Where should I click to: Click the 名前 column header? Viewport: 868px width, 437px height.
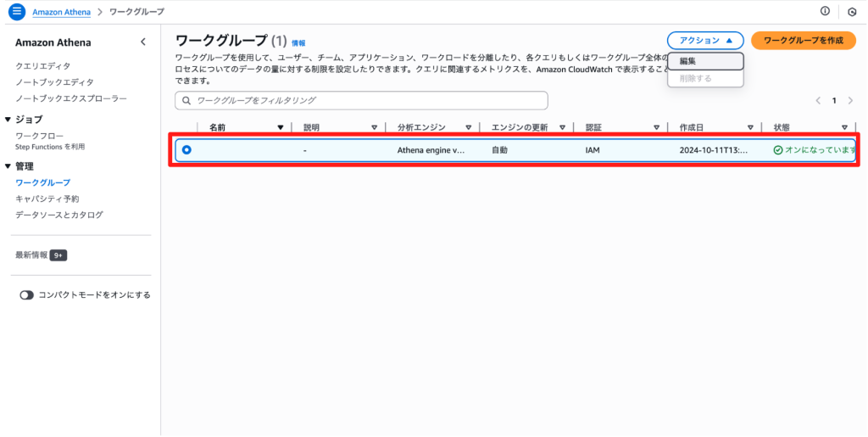click(218, 127)
